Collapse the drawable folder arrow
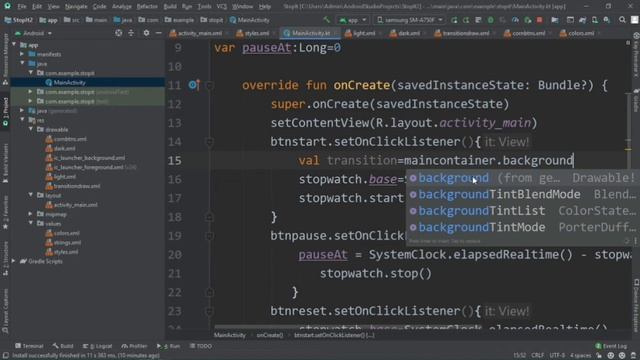Screen dimensions: 640x360 31,129
